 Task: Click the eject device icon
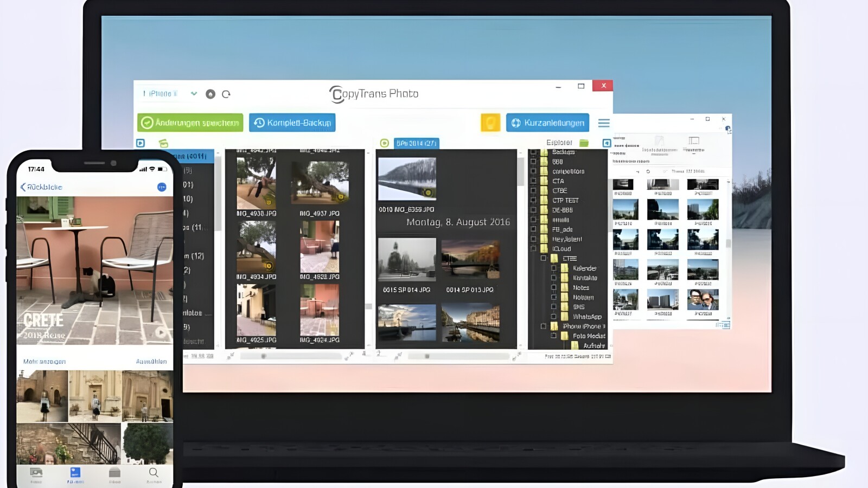(210, 94)
